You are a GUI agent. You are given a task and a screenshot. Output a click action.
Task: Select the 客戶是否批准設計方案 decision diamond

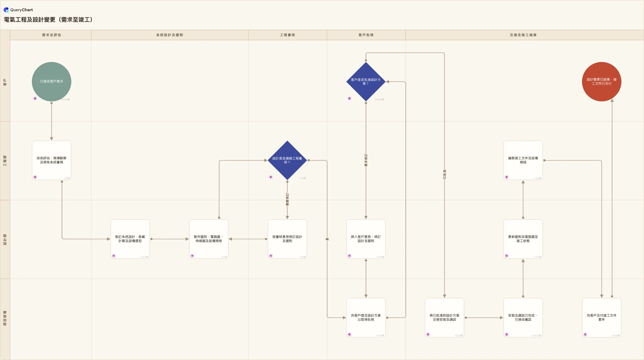coord(366,82)
